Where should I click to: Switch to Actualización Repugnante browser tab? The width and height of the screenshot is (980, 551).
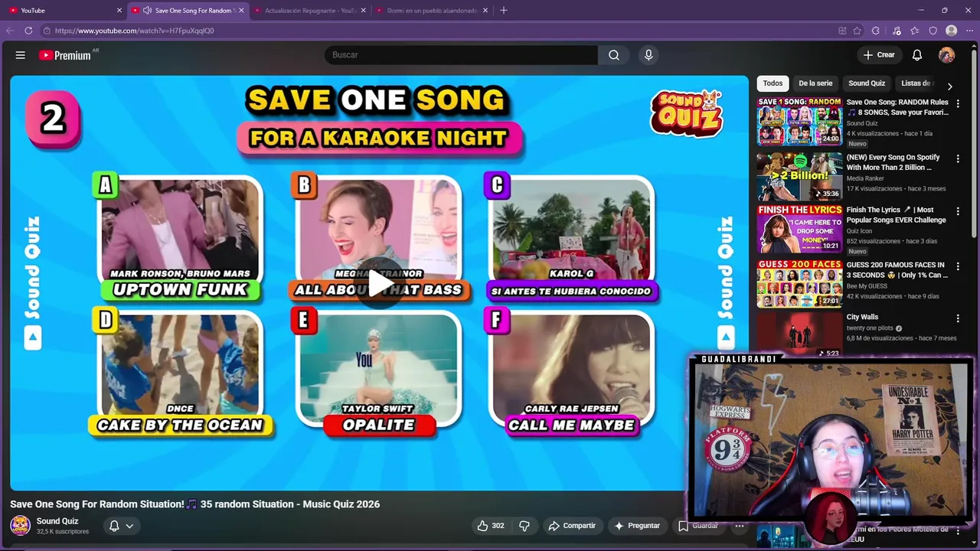pos(309,11)
